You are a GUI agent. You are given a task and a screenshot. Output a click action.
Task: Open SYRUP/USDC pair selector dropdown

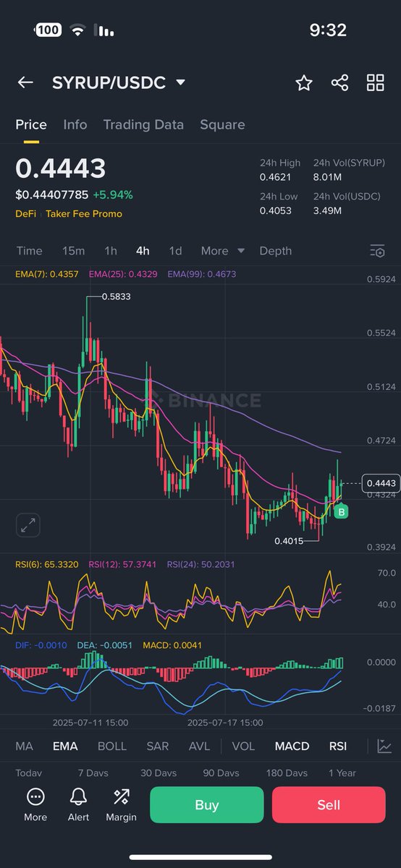(119, 82)
